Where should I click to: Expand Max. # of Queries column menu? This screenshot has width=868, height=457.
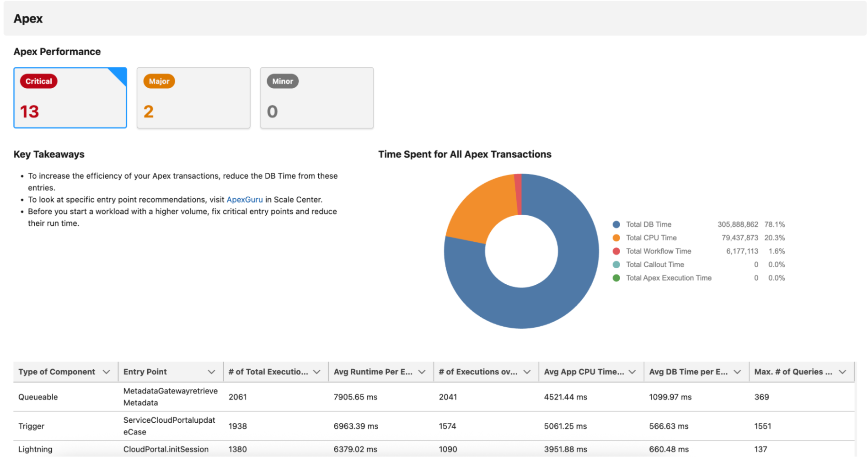(x=842, y=372)
